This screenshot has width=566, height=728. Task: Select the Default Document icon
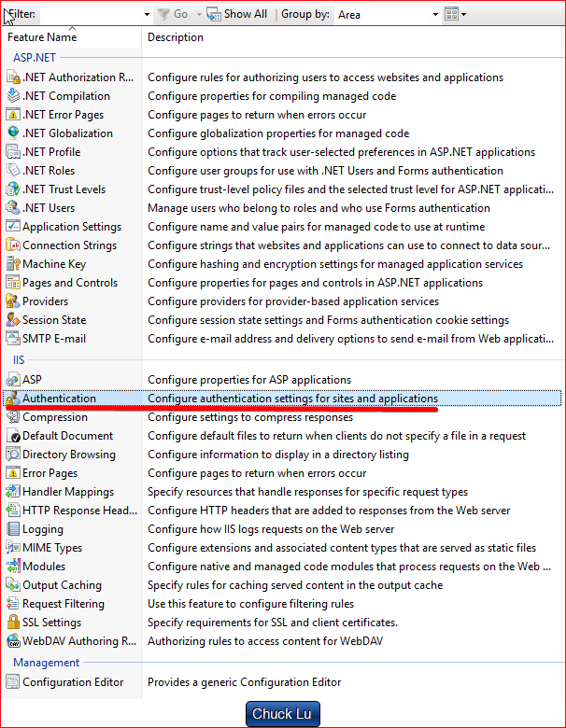13,436
